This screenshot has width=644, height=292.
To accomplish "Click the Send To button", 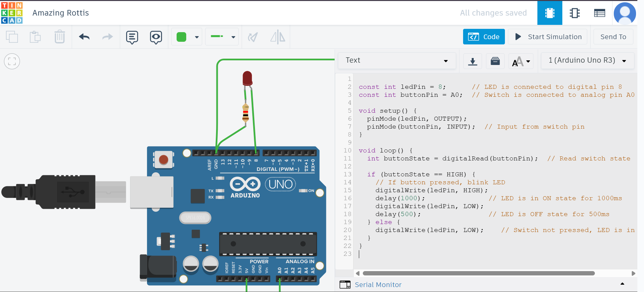I will [x=613, y=37].
